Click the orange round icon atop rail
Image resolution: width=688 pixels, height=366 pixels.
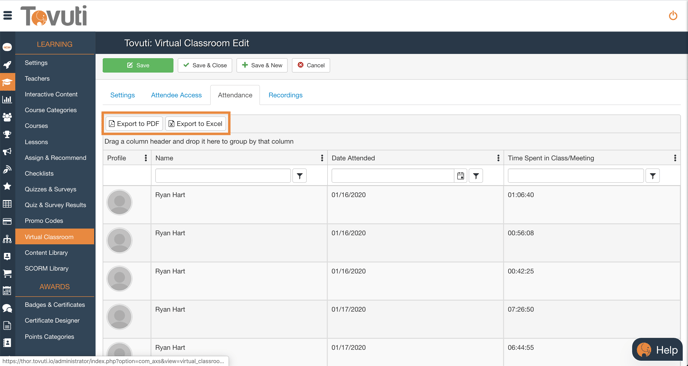7,47
